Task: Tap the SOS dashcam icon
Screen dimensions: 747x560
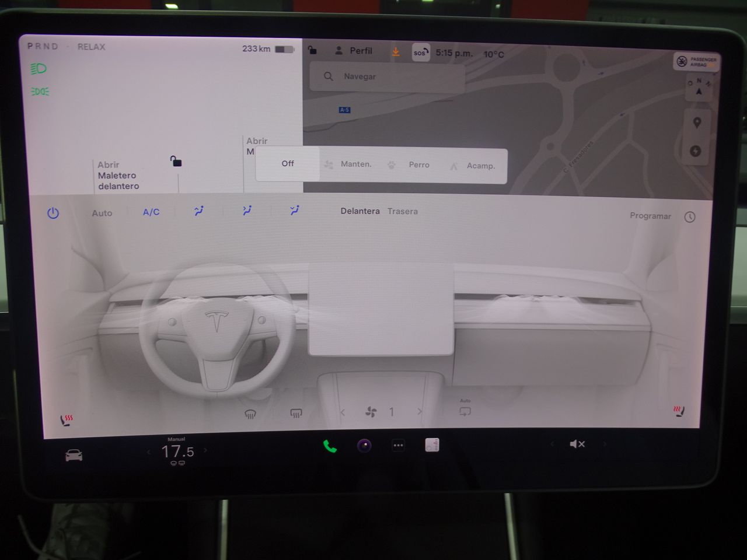Action: coord(420,52)
